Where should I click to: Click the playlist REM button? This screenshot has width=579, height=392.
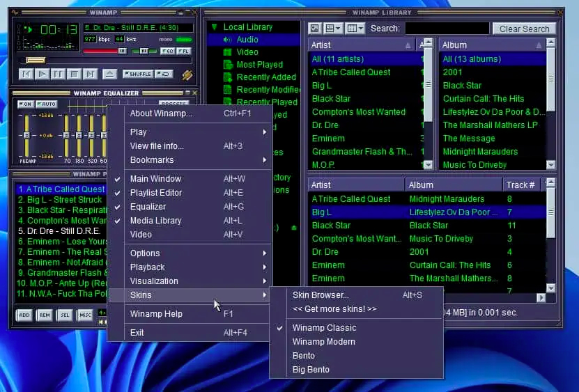(45, 315)
